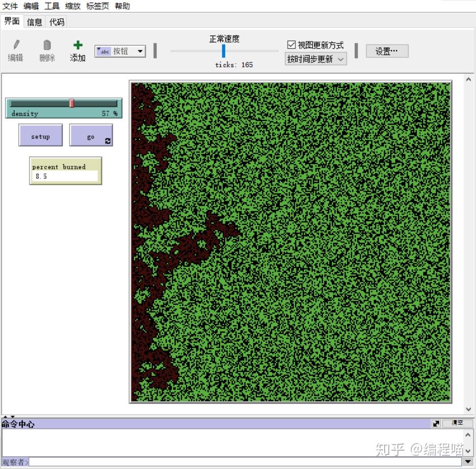Click the 命令中心 title bar
Image resolution: width=476 pixels, height=469 pixels.
coord(216,423)
